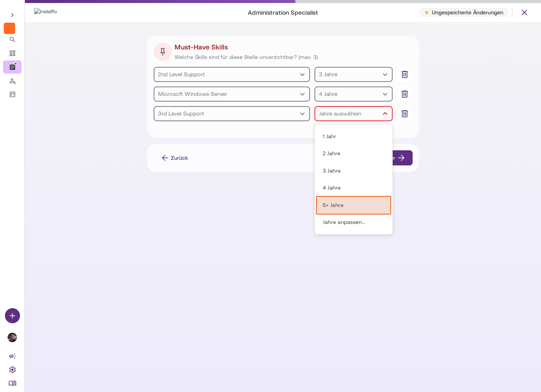Click the purple plus create button
This screenshot has height=392, width=541.
pos(12,316)
